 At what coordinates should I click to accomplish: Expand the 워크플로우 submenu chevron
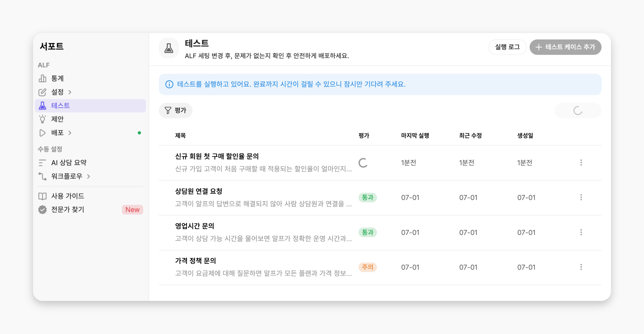89,176
